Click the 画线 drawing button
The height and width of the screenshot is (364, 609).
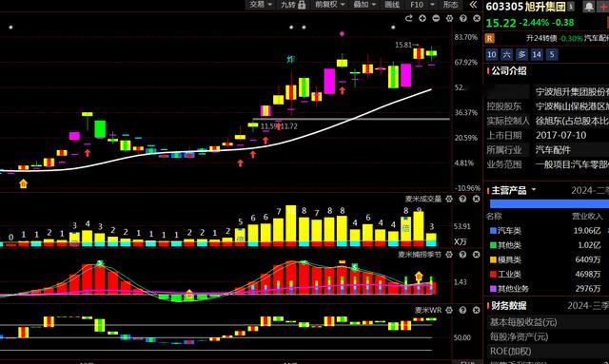[x=392, y=5]
